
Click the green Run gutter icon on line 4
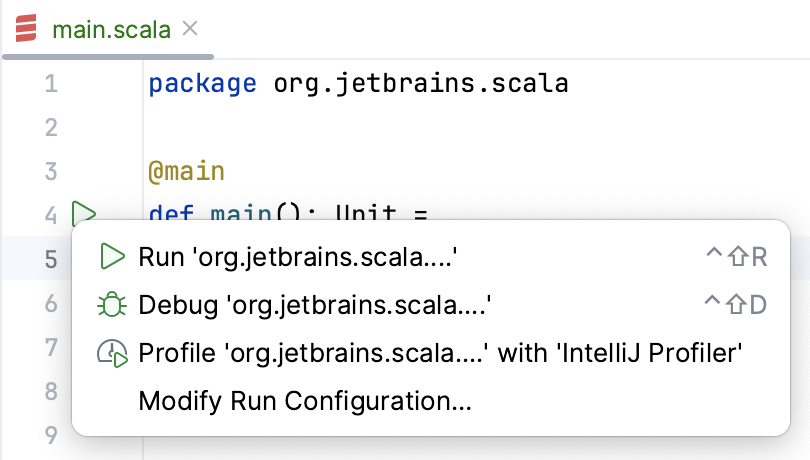click(x=84, y=212)
